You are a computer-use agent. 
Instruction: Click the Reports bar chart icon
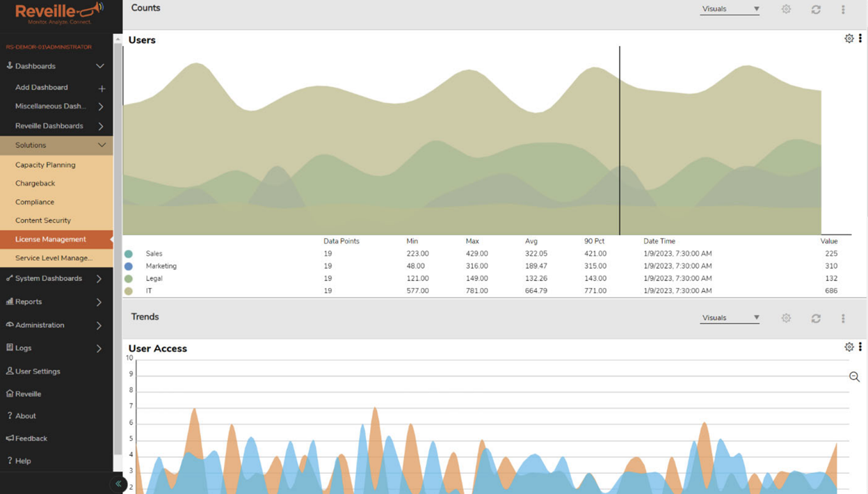pyautogui.click(x=10, y=301)
